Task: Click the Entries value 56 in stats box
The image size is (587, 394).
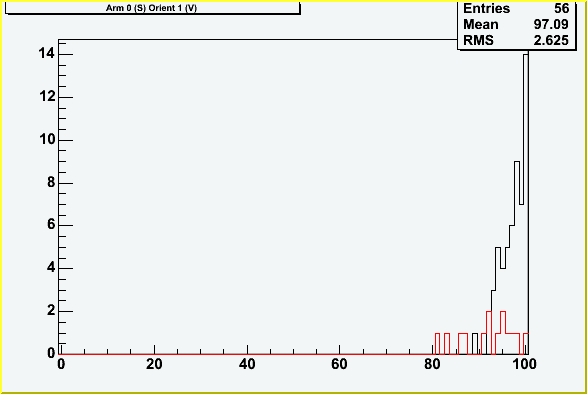Action: pyautogui.click(x=562, y=8)
